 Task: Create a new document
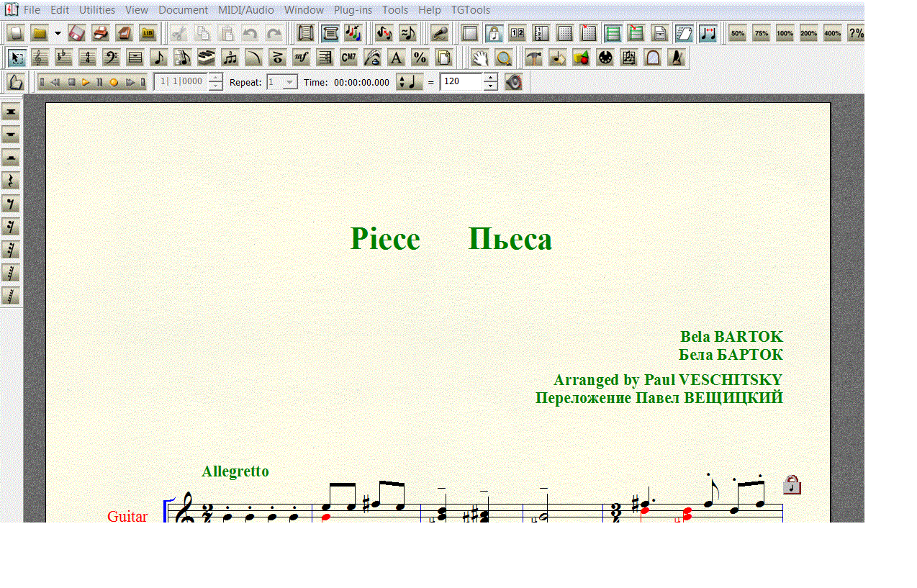click(x=17, y=33)
